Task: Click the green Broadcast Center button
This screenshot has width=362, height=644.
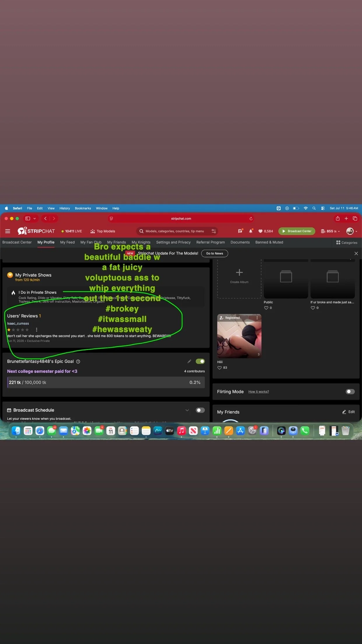Action: [297, 231]
